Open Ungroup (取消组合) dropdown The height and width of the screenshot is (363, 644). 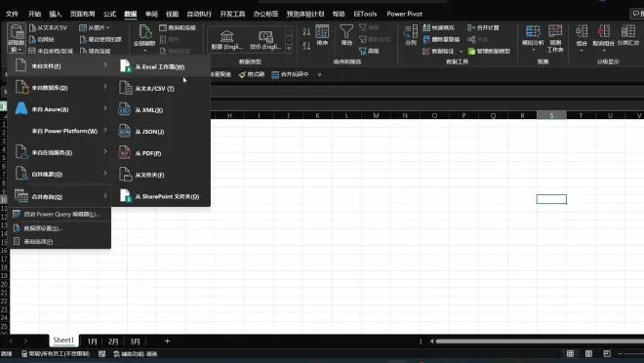point(604,39)
